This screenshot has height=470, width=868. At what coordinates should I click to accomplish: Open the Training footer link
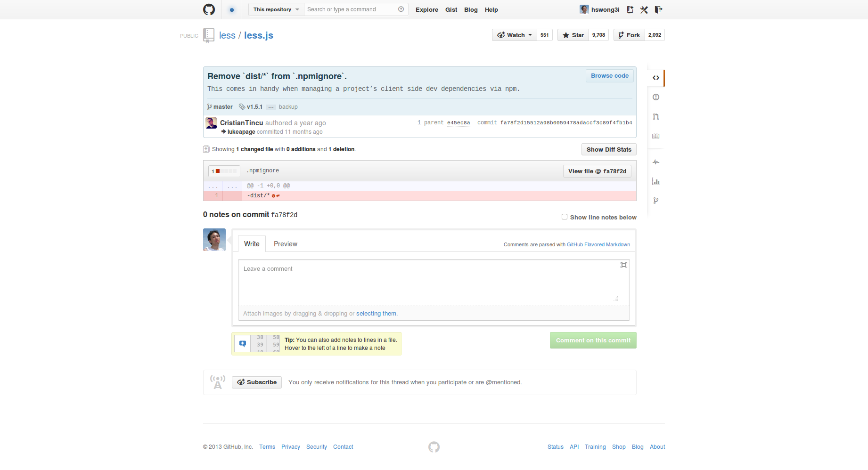coord(595,447)
